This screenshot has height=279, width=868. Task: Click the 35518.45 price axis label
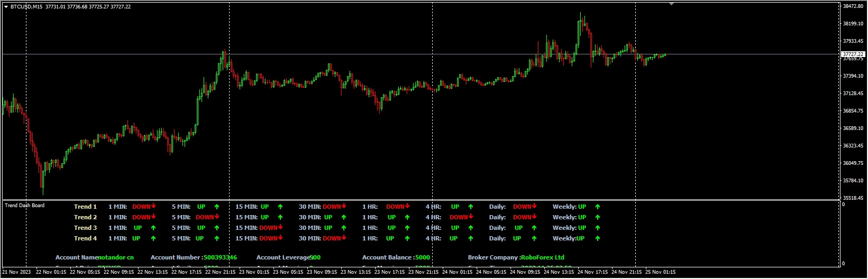[x=853, y=198]
